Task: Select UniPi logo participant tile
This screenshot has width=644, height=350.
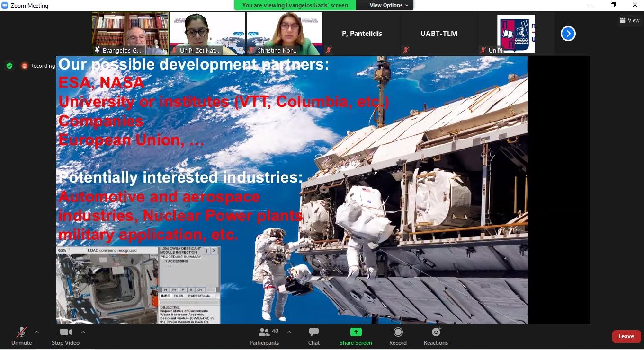Action: click(x=516, y=34)
